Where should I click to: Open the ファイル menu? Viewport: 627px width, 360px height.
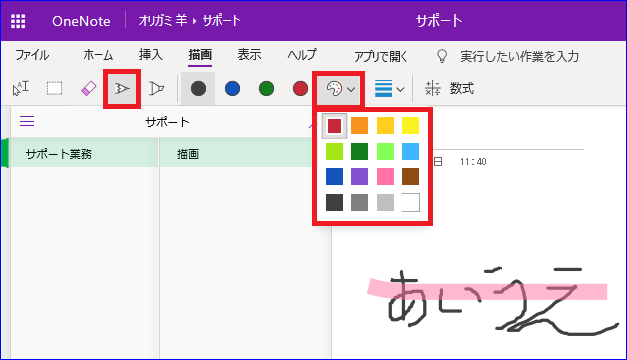(32, 55)
